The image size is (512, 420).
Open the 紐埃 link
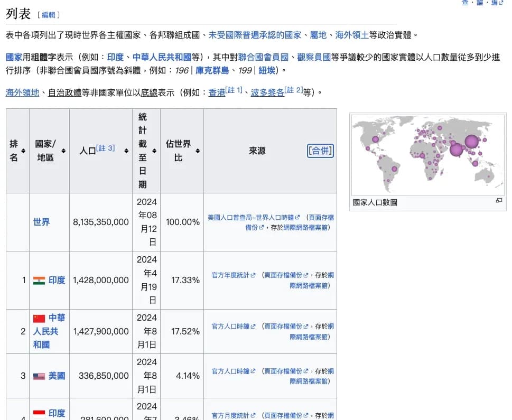267,70
